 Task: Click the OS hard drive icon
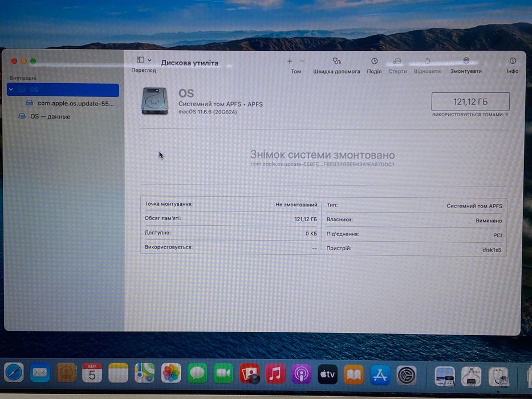click(155, 101)
